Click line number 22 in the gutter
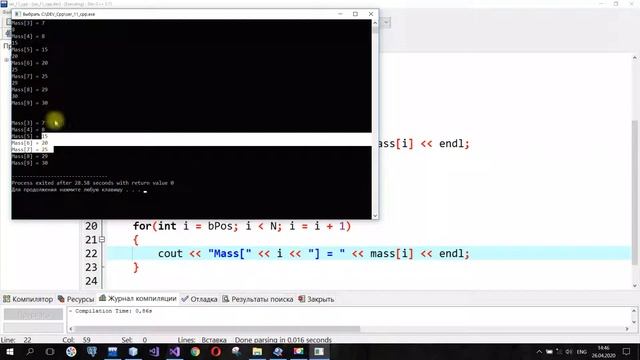640x360 pixels. click(91, 253)
